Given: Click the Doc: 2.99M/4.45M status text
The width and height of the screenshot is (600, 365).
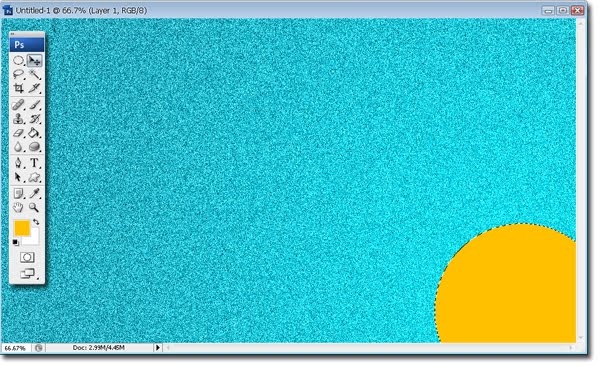Looking at the screenshot, I should 99,348.
